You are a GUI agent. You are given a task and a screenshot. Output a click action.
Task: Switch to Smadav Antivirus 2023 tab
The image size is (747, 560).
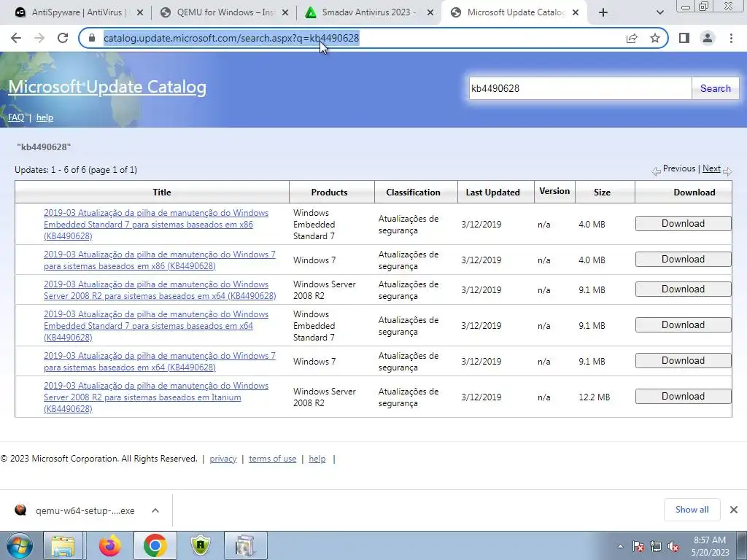point(367,12)
